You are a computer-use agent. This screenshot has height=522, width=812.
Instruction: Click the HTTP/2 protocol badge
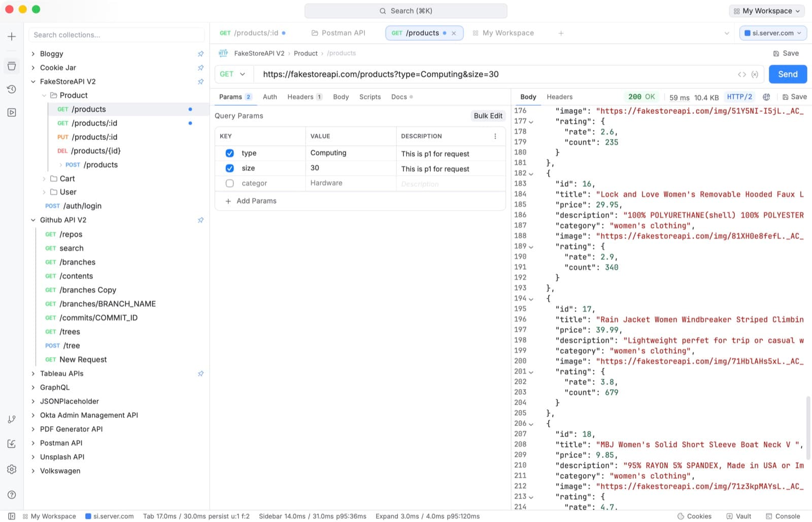pos(739,97)
